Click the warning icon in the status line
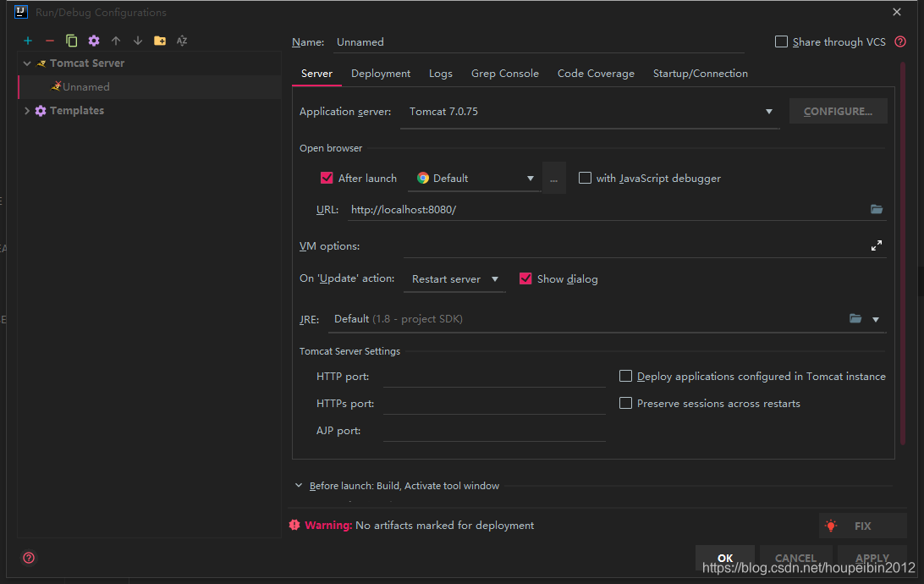 tap(294, 525)
